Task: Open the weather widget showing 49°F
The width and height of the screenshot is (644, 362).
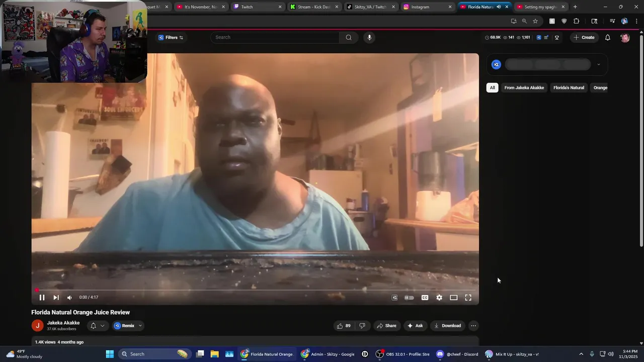Action: [x=24, y=354]
